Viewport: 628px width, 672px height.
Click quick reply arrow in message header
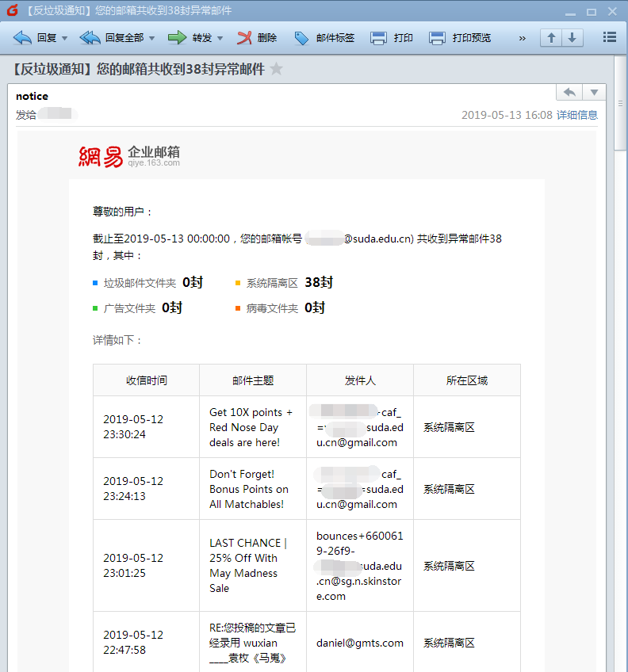coord(569,93)
